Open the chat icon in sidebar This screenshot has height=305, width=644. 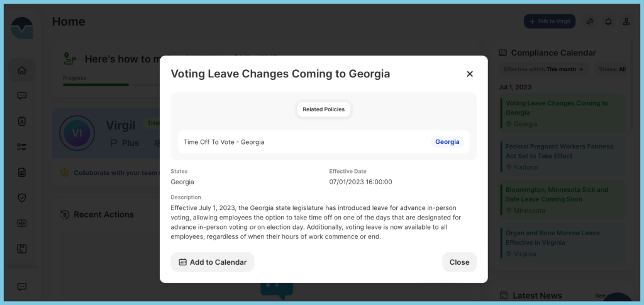coord(22,96)
